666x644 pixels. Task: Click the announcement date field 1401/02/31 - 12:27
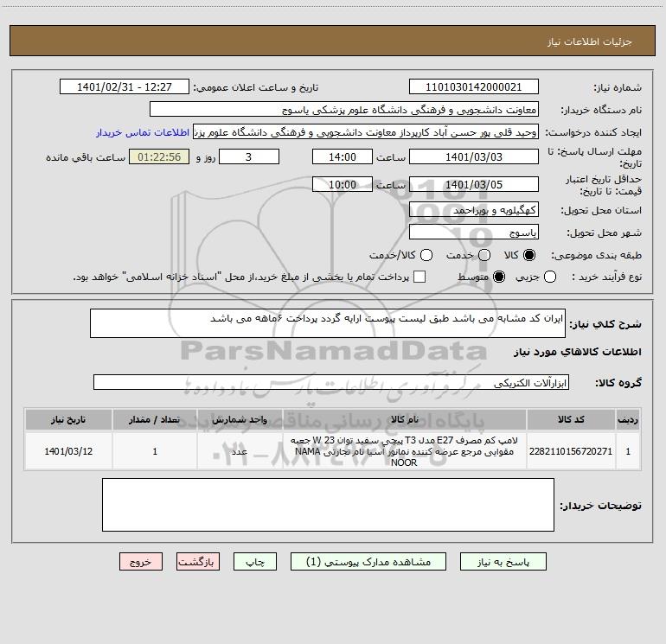tap(125, 87)
